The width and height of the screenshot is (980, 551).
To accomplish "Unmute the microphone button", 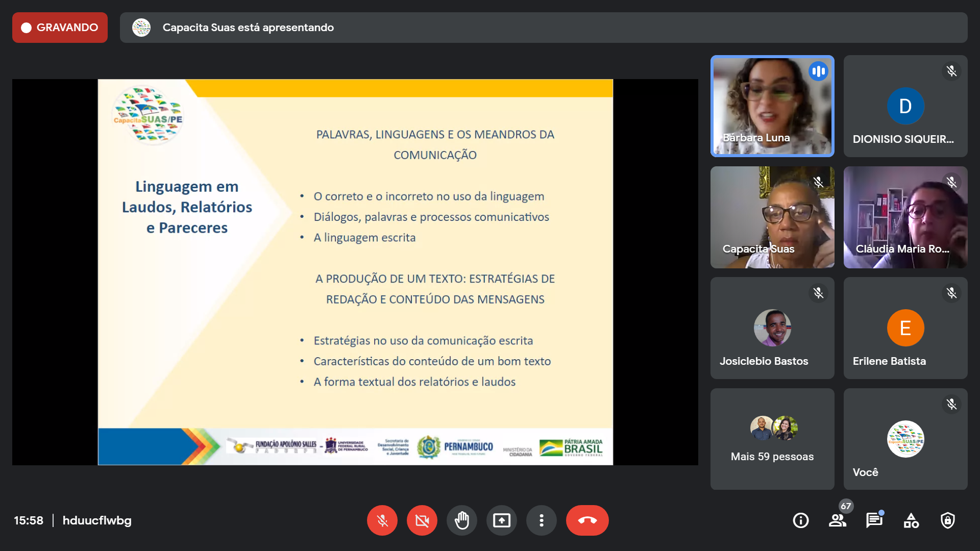I will [x=382, y=520].
